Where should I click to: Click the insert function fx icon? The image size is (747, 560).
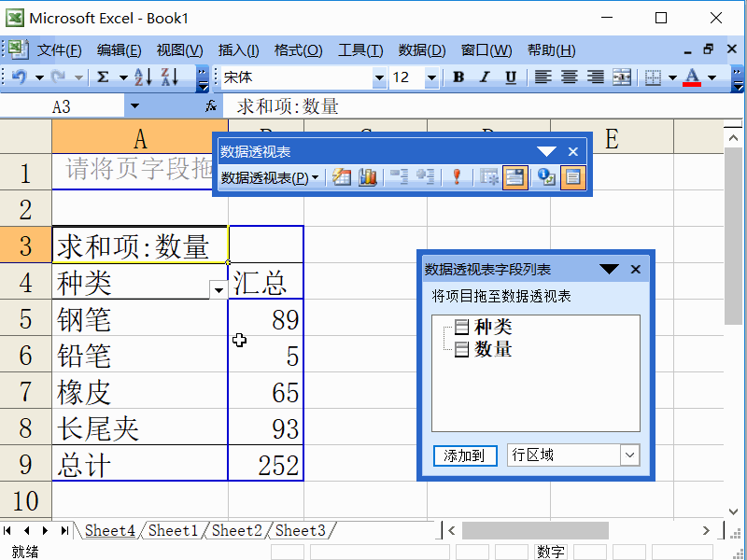point(211,105)
